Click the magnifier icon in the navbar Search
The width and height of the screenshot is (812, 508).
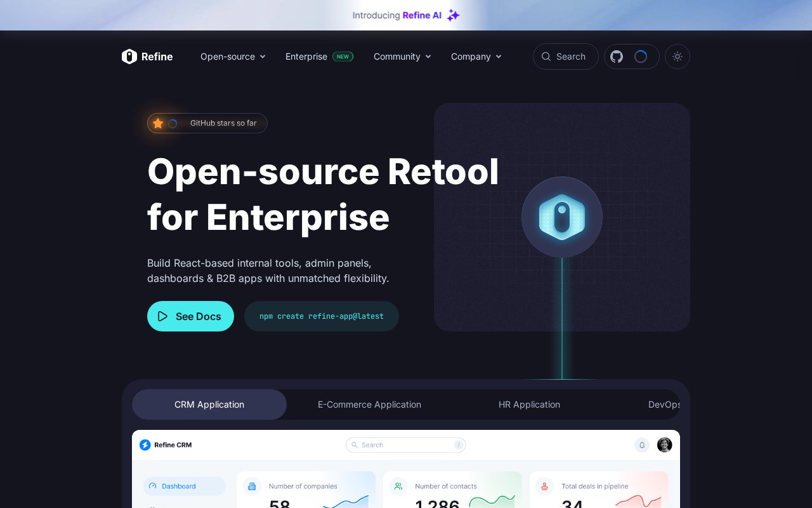click(x=546, y=57)
